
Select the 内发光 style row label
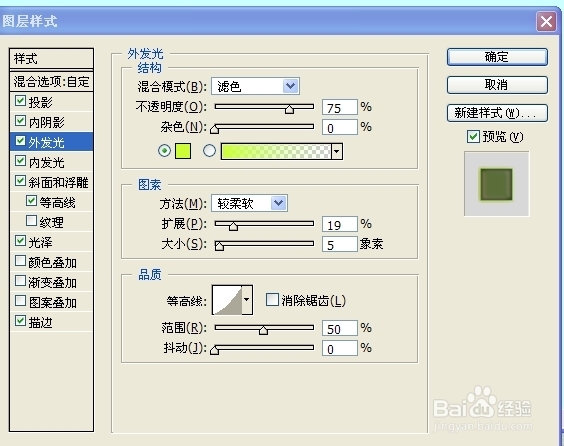(x=47, y=162)
